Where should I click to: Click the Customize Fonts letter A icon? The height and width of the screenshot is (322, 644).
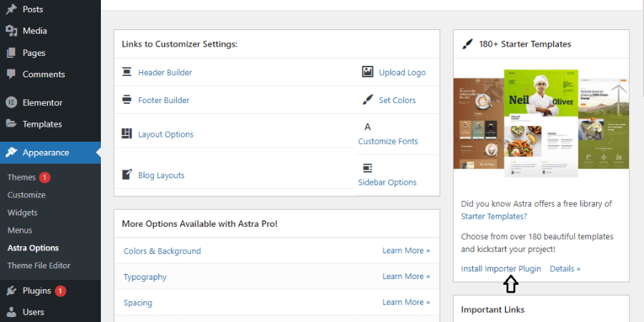click(368, 127)
